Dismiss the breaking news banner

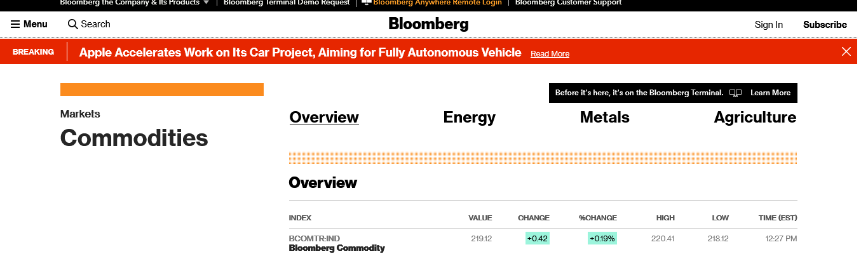846,52
